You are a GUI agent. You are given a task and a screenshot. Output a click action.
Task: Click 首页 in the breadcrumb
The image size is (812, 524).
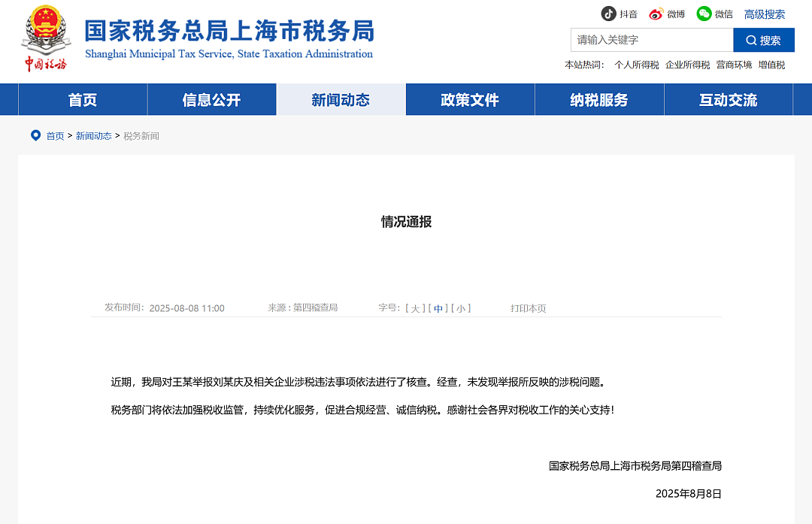[55, 135]
